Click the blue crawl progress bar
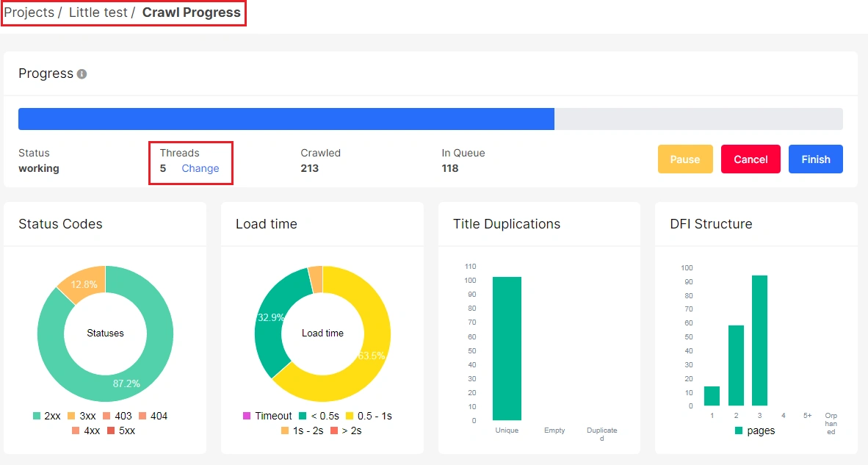This screenshot has width=868, height=465. [x=286, y=118]
